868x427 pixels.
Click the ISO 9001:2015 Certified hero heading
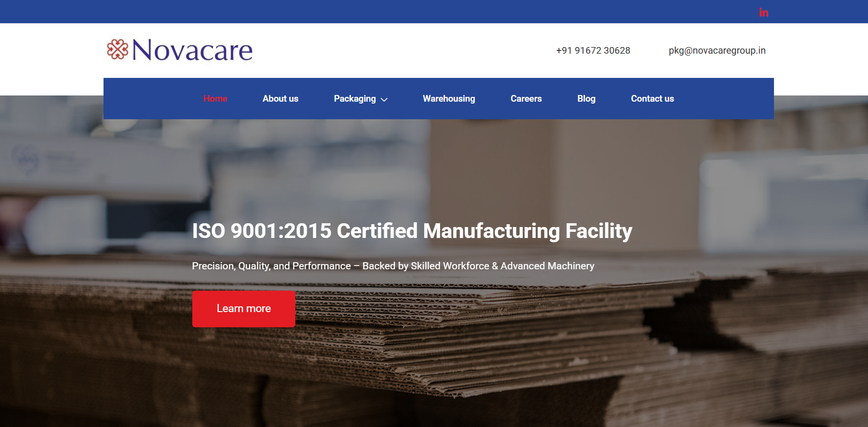(412, 231)
